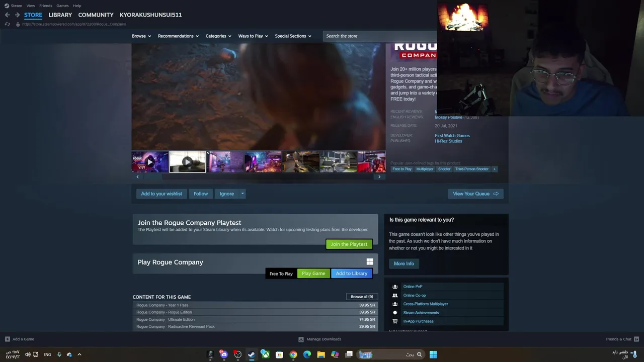Open the KYORAKUSHUNSUI511 profile tab
This screenshot has width=644, height=362.
coord(150,15)
